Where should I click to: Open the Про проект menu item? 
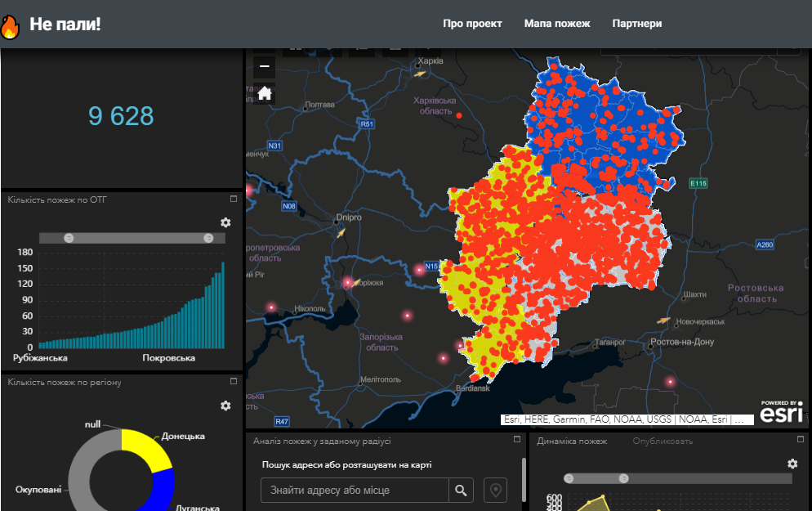472,24
